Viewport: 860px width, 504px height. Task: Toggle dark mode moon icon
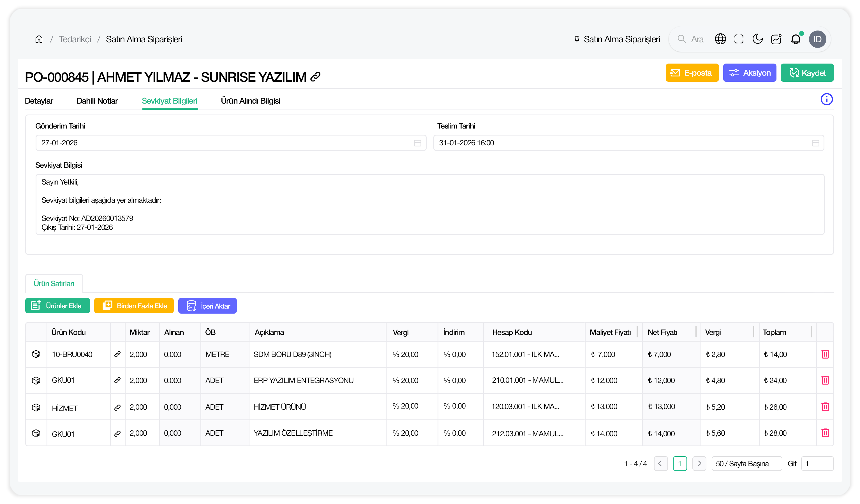coord(758,39)
